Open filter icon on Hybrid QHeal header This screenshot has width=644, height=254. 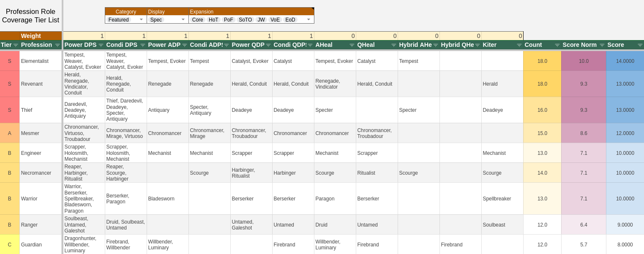click(478, 45)
